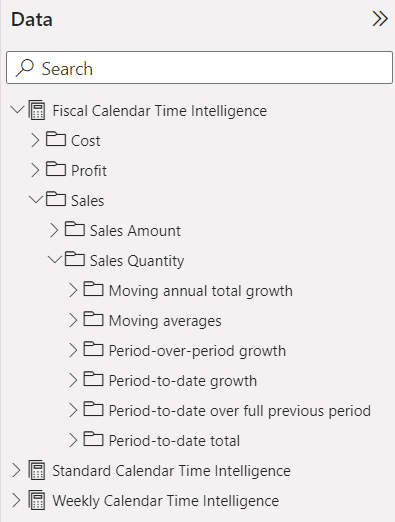Screen dimensions: 395x522
Task: Collapse the Sales folder chevron
Action: pyautogui.click(x=36, y=199)
